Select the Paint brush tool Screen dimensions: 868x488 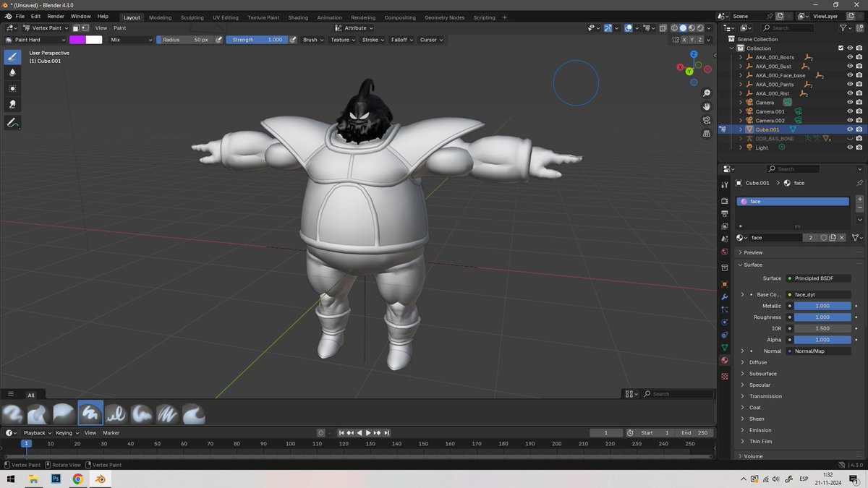pos(12,57)
